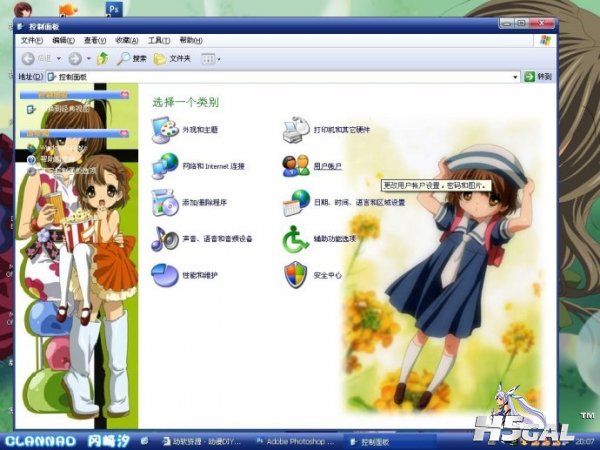Click the 日期、时间、语言和区域设置 icon
This screenshot has height=450, width=600.
coord(296,201)
